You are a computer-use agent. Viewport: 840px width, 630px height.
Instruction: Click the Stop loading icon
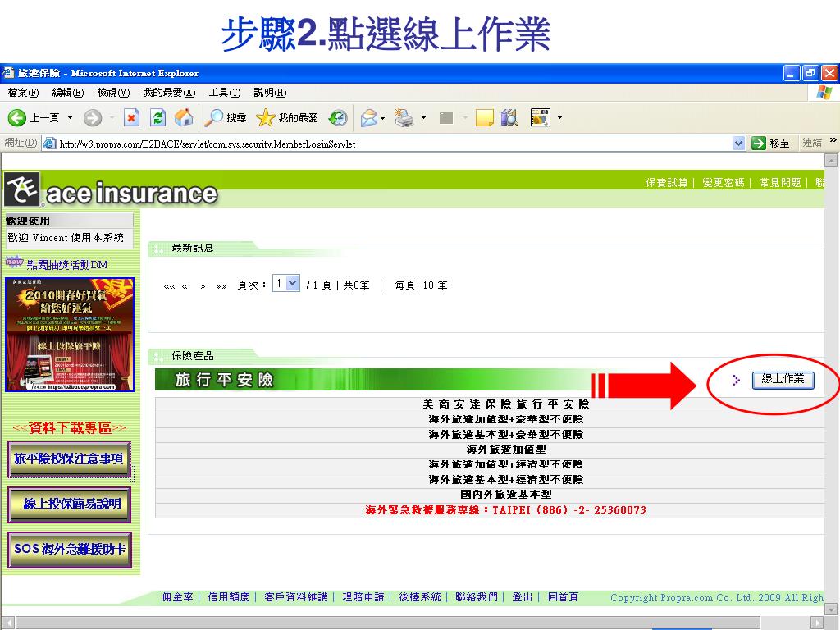click(131, 118)
